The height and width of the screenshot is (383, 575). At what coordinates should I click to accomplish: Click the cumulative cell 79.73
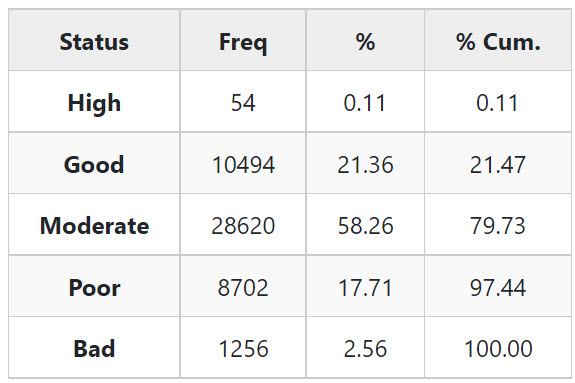tap(498, 226)
